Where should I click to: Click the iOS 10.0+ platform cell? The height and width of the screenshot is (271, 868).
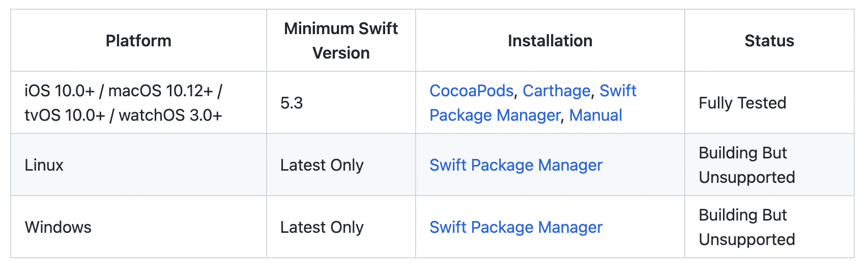pyautogui.click(x=138, y=103)
